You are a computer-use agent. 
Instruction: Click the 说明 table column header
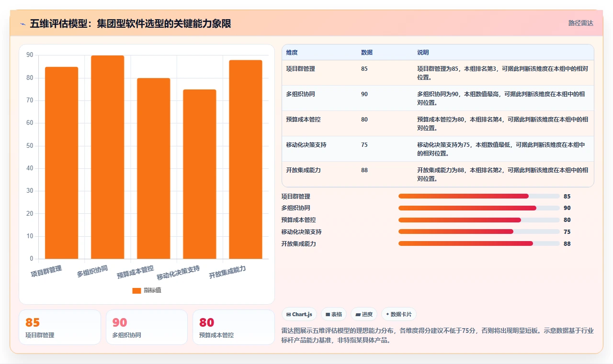(423, 52)
